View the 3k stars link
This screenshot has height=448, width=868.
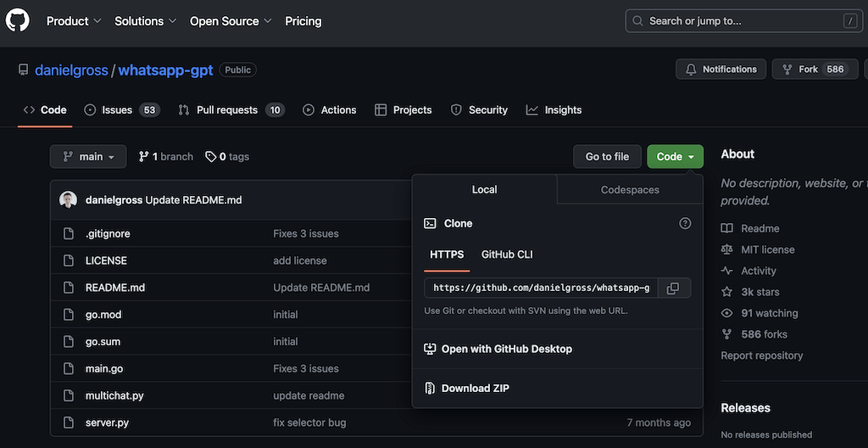(759, 292)
